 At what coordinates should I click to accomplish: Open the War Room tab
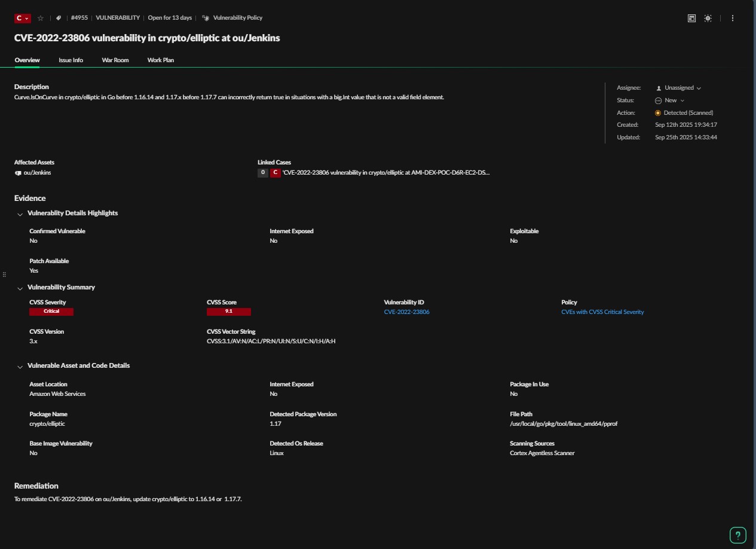click(x=115, y=60)
